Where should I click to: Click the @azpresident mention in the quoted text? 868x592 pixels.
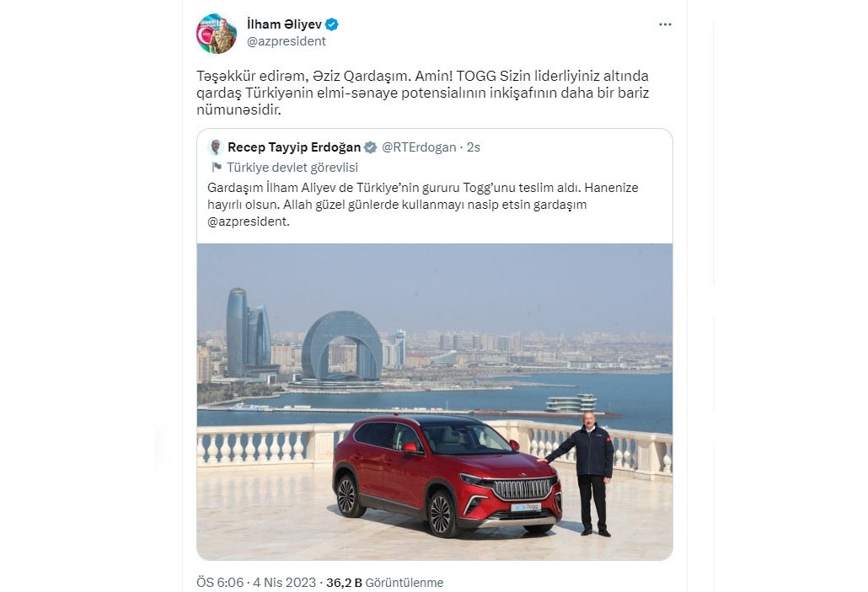(x=248, y=221)
